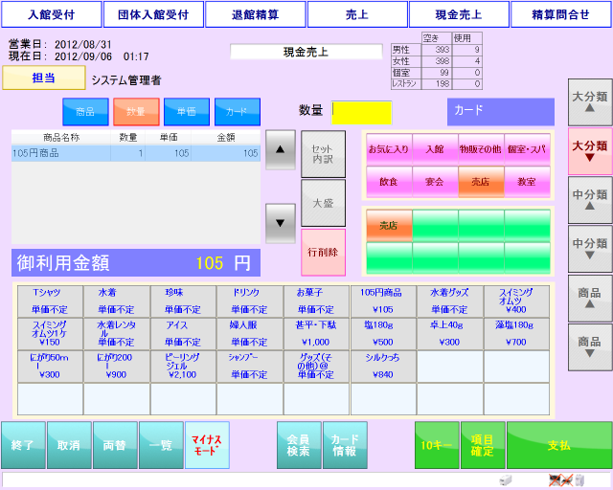Click the yellow 数量 quantity field
Screen dimensions: 613x490
pos(362,111)
